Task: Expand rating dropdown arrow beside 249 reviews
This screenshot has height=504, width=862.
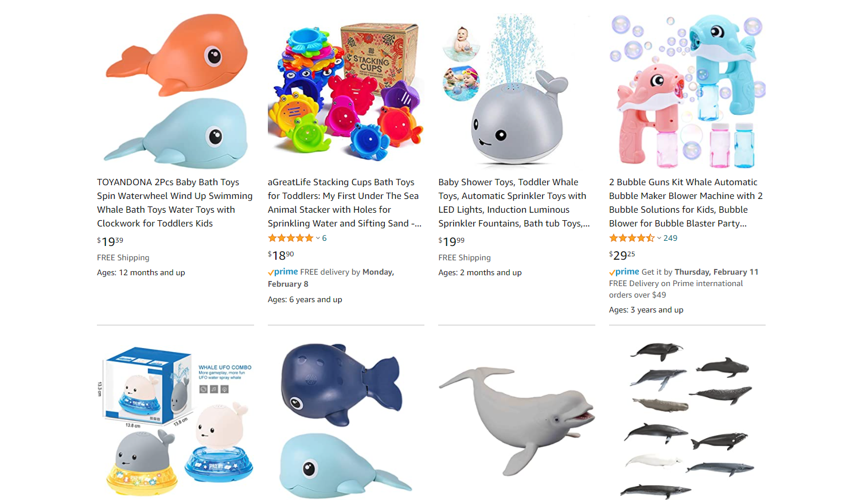Action: point(659,238)
